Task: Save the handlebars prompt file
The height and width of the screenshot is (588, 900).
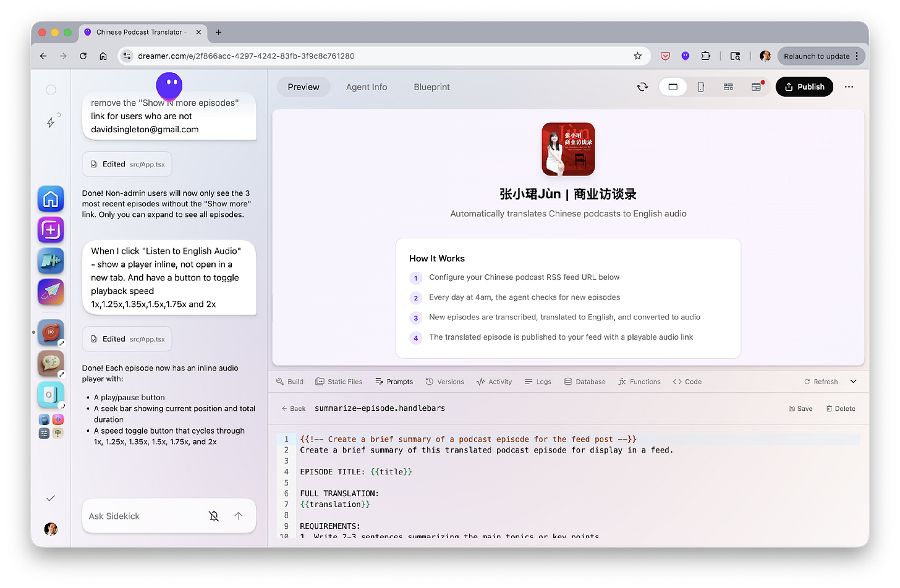Action: pos(800,409)
